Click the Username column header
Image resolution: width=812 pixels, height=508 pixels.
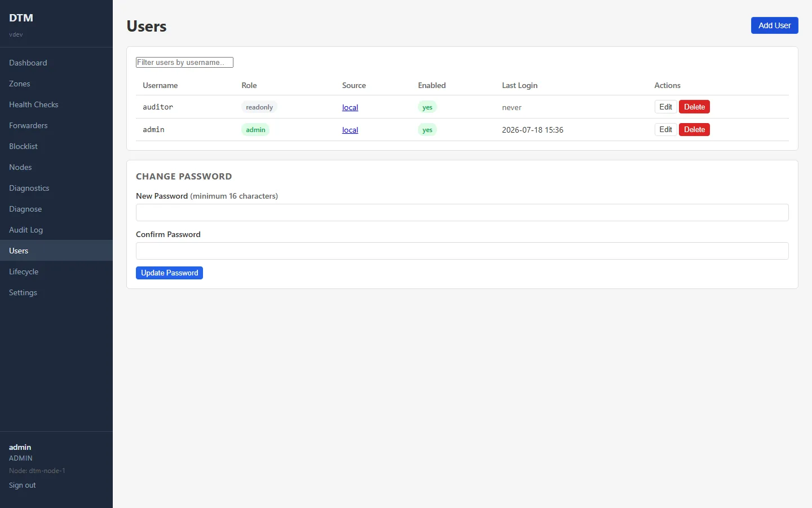[160, 85]
